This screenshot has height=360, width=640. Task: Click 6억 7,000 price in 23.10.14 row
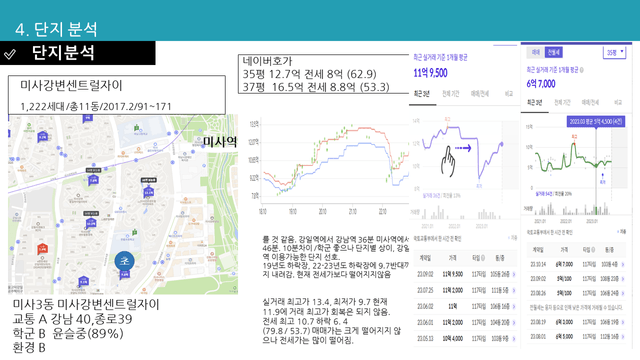coord(564,265)
